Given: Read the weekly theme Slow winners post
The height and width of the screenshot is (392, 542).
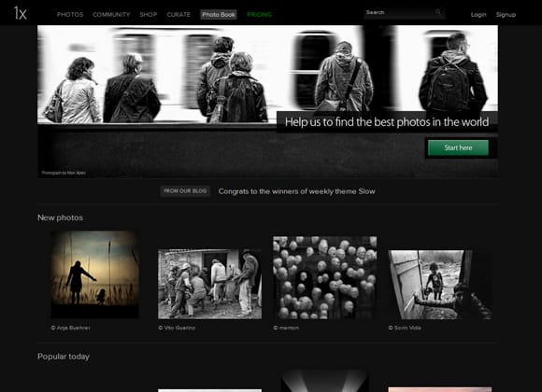Looking at the screenshot, I should 296,191.
